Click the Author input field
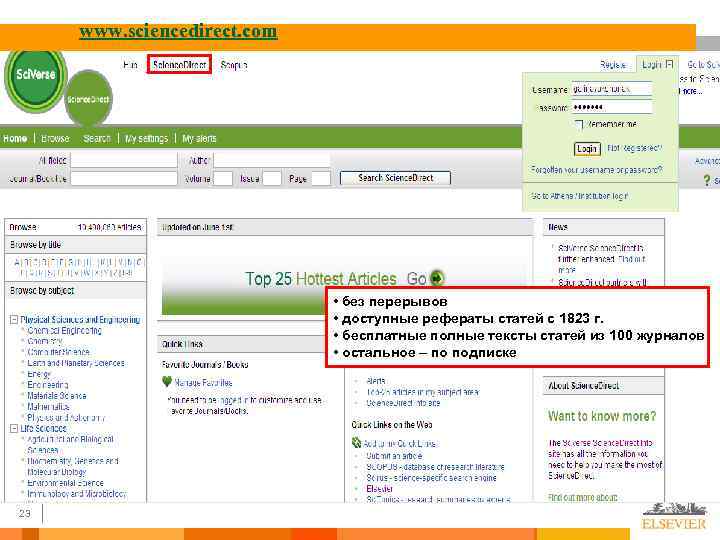This screenshot has height=540, width=720. tap(272, 160)
